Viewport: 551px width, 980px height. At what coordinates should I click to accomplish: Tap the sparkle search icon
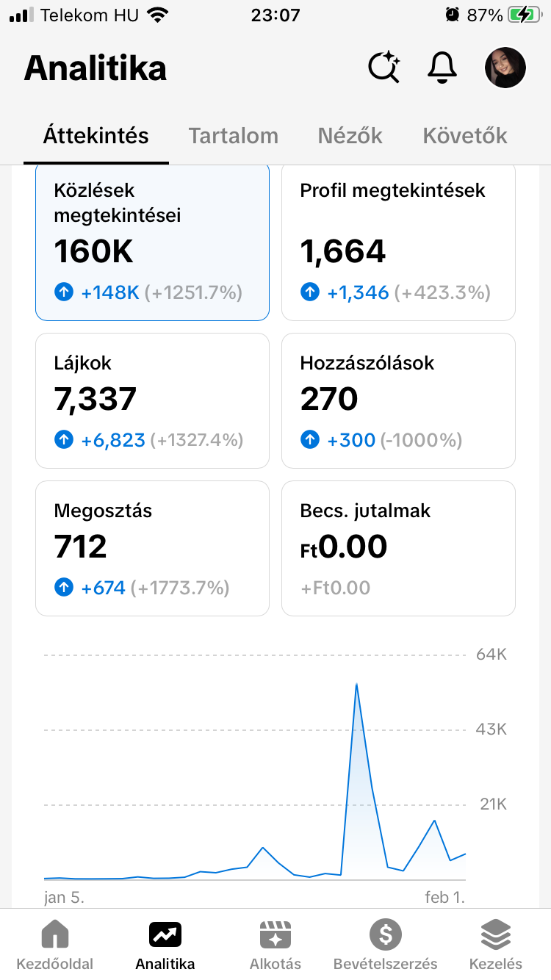[383, 68]
